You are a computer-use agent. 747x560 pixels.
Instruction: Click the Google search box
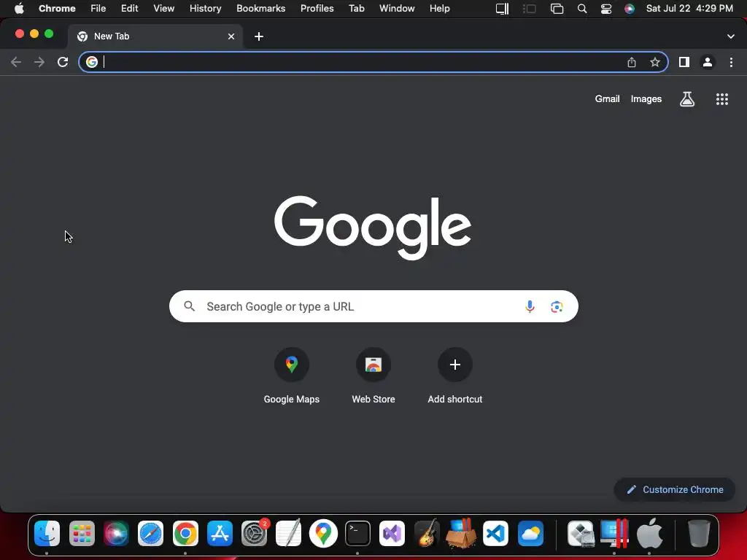(x=373, y=306)
